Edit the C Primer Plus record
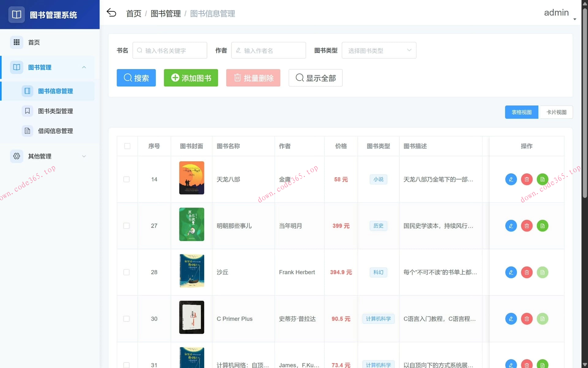 pyautogui.click(x=511, y=319)
